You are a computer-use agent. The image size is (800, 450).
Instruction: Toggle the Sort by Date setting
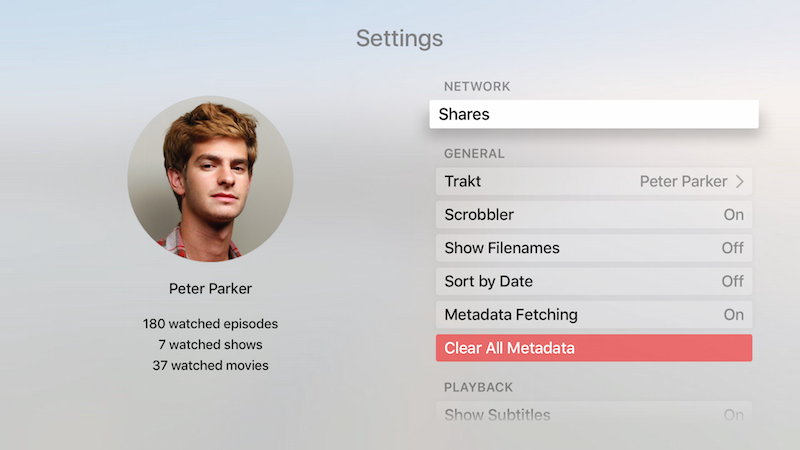pos(594,281)
